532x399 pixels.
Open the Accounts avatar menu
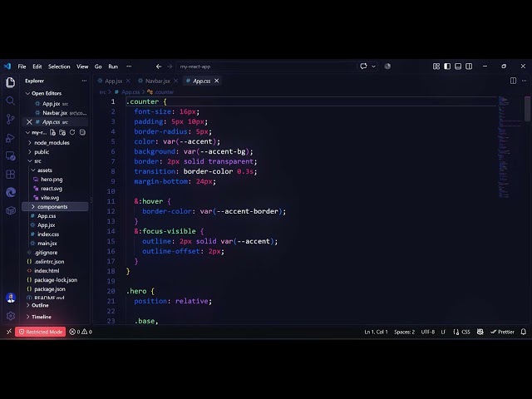[x=11, y=298]
